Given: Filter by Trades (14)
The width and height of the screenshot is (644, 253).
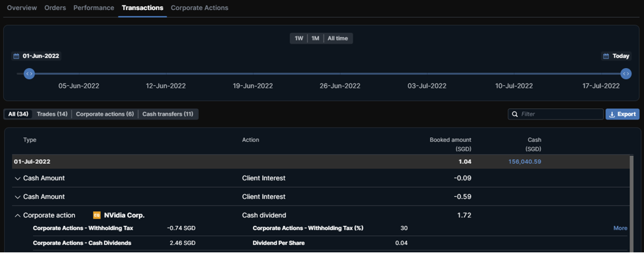Looking at the screenshot, I should click(52, 114).
